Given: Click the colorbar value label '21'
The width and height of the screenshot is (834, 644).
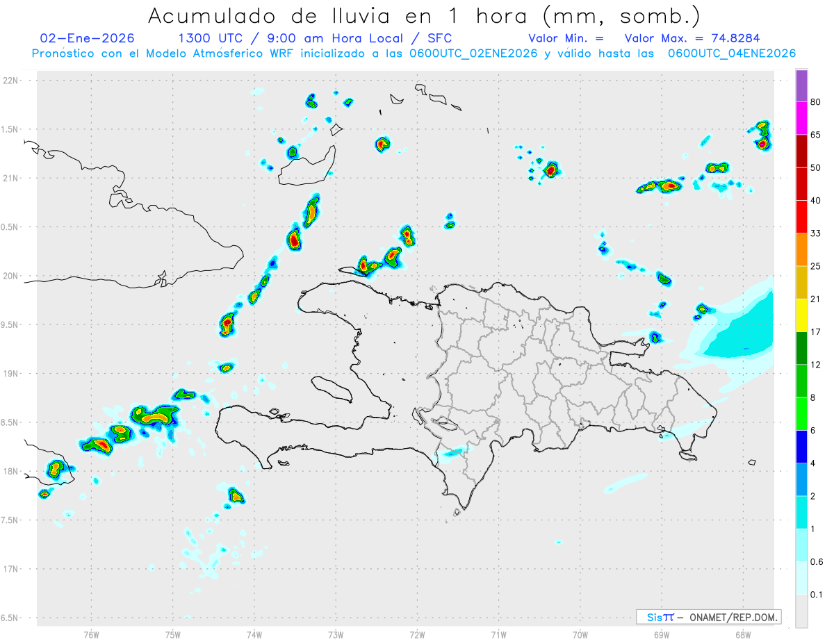Looking at the screenshot, I should tap(816, 299).
